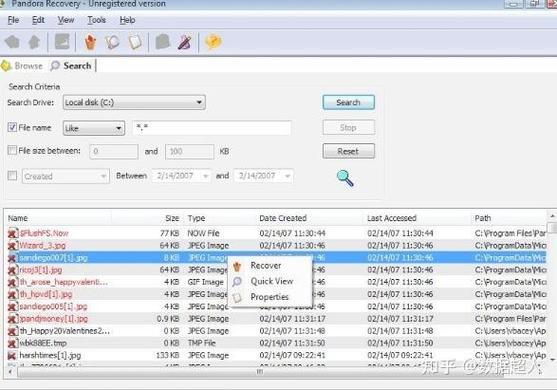Open the Created date-type dropdown
The height and width of the screenshot is (390, 557).
[x=65, y=176]
